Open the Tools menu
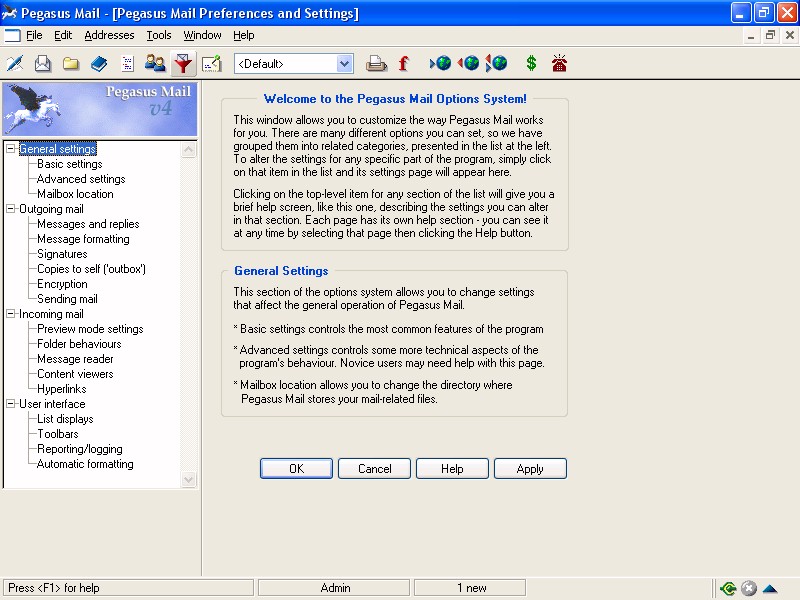800x600 pixels. [x=159, y=35]
